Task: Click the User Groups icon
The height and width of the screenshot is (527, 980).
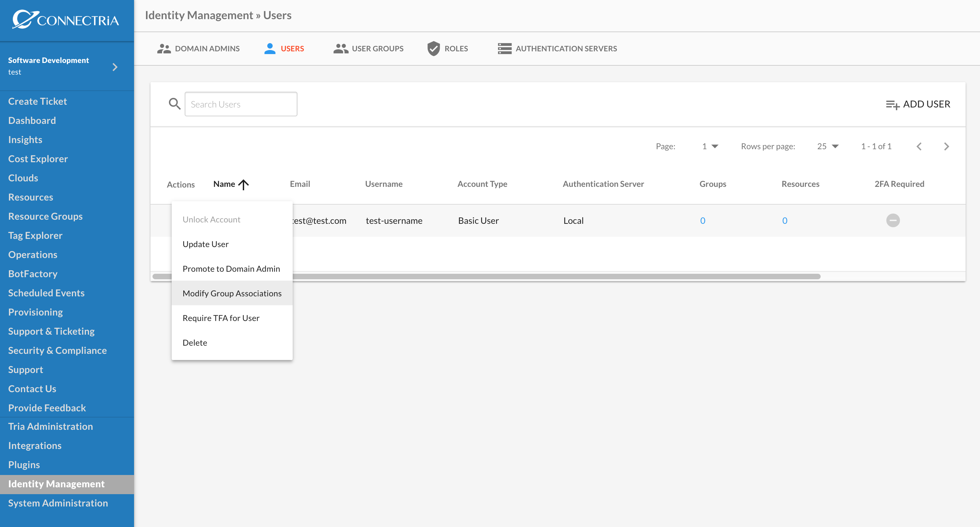Action: pos(341,49)
